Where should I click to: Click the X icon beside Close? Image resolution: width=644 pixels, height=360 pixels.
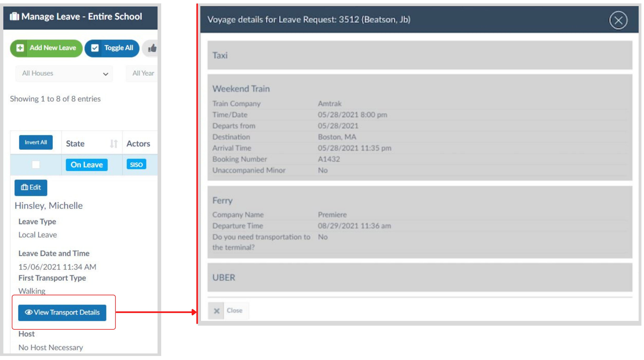click(x=216, y=311)
